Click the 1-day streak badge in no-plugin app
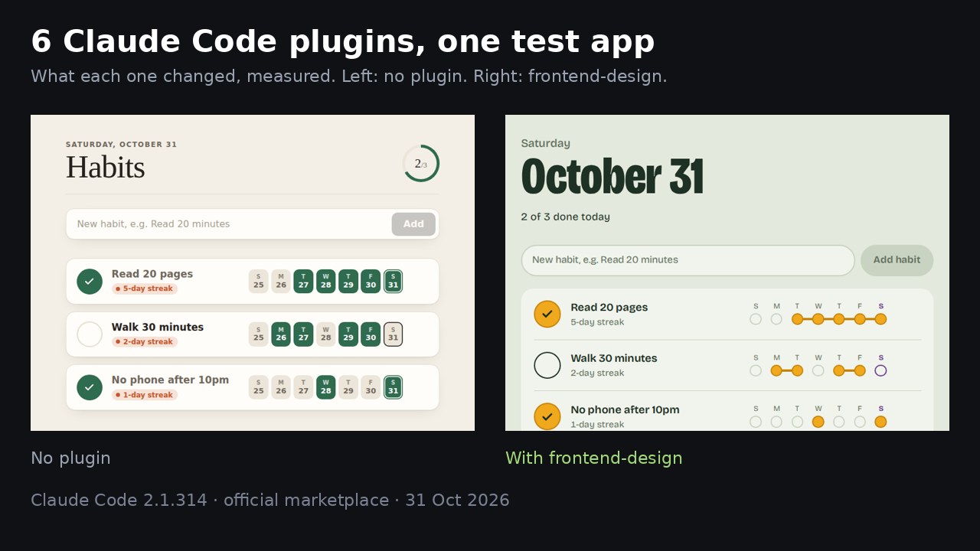Viewport: 980px width, 551px height. (145, 395)
